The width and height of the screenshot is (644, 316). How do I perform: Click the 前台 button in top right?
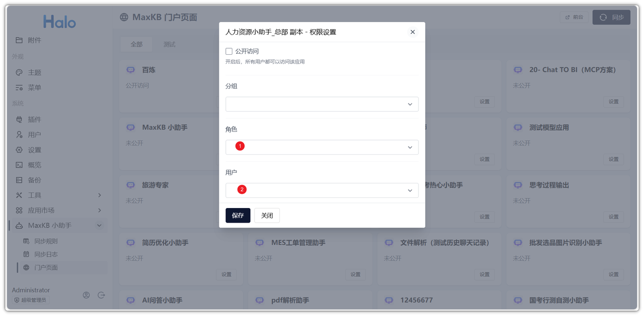click(x=574, y=17)
